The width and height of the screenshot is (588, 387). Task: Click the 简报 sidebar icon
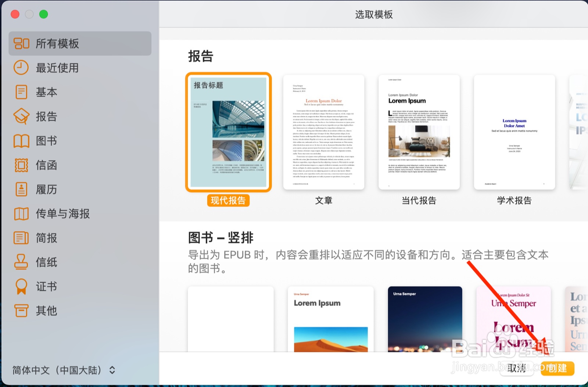21,238
